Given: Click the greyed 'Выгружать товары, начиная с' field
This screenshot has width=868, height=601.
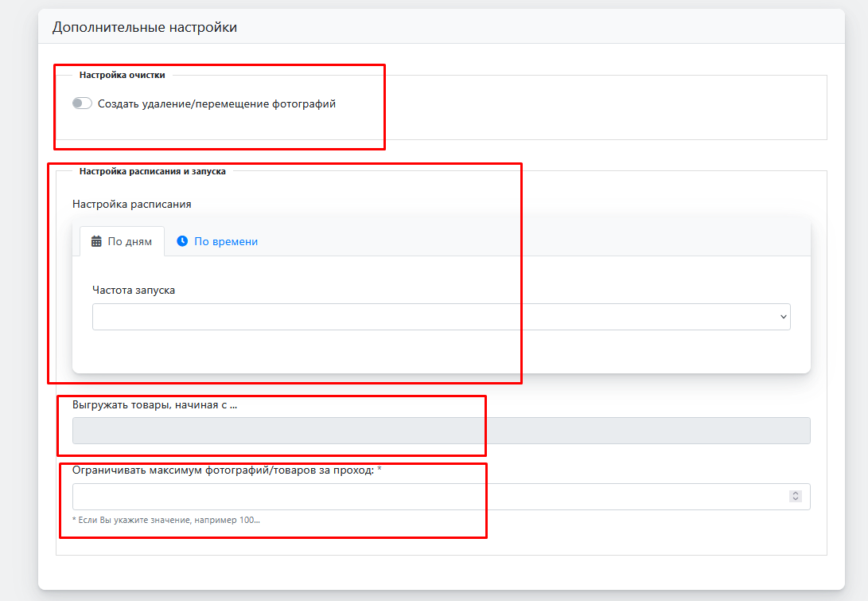Looking at the screenshot, I should (441, 431).
